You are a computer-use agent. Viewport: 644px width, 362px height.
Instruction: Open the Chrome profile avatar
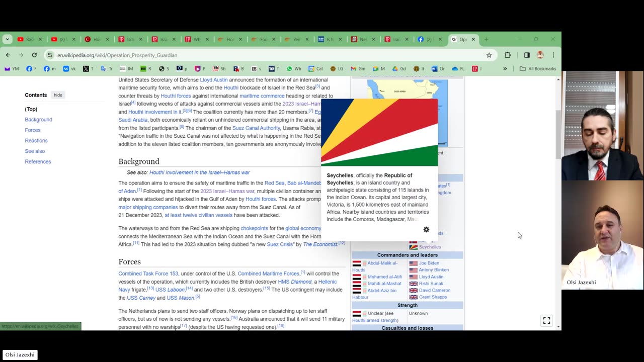tap(540, 55)
